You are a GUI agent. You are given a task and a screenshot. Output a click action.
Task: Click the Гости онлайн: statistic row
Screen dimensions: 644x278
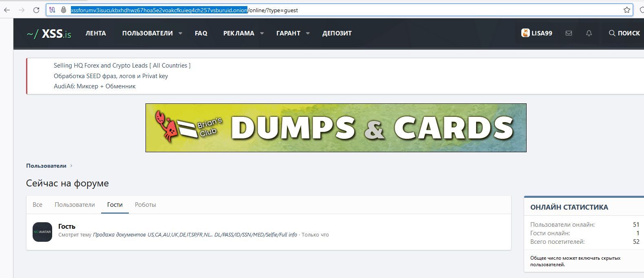pos(585,233)
